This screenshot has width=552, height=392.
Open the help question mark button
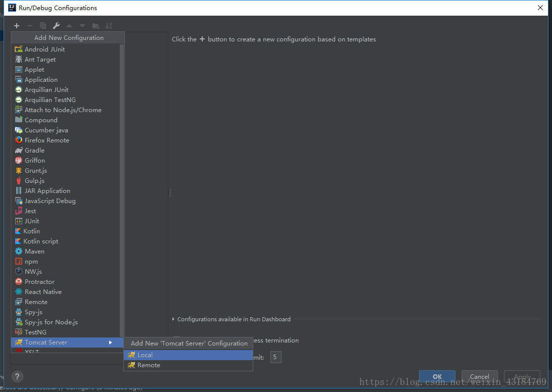(x=17, y=376)
